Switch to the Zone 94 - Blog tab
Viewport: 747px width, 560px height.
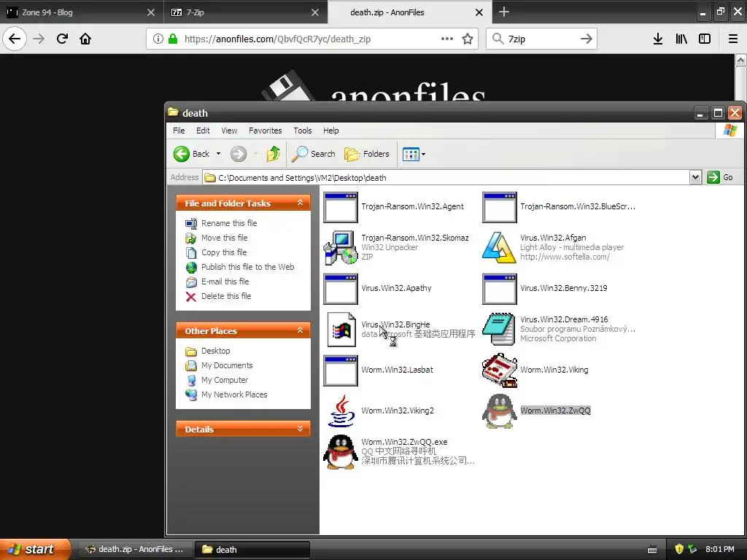coord(81,12)
